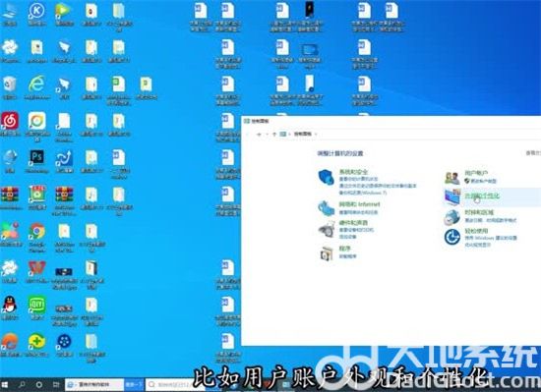Open the Clock and Region globe icon

point(452,217)
